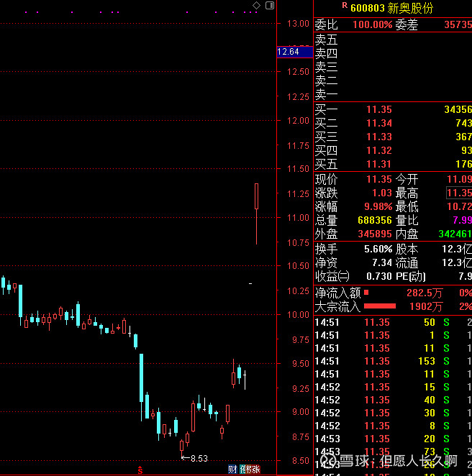Image resolution: width=472 pixels, height=476 pixels.
Task: Click 最低 low price value
Action: pyautogui.click(x=459, y=206)
